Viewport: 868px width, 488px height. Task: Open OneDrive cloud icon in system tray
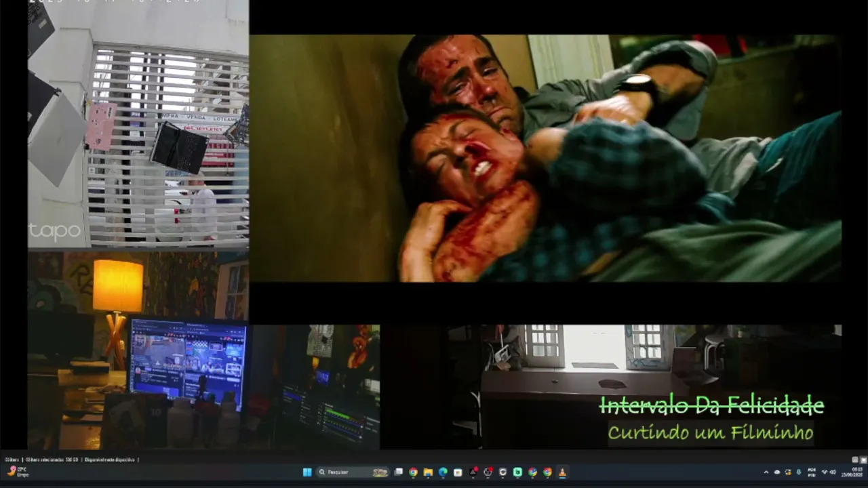(777, 472)
